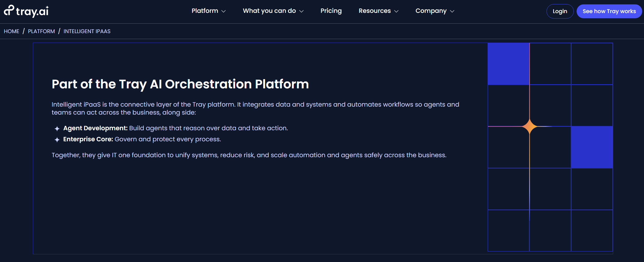Go to the Pricing page
Image resolution: width=644 pixels, height=262 pixels.
coord(331,11)
